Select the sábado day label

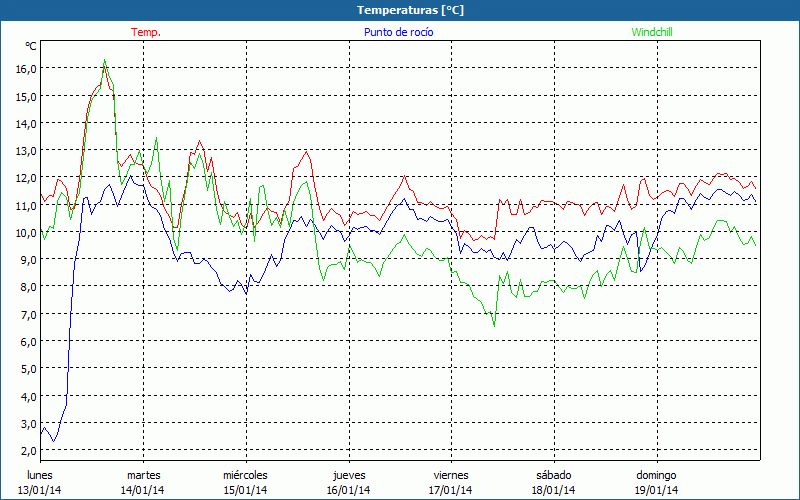coord(554,475)
